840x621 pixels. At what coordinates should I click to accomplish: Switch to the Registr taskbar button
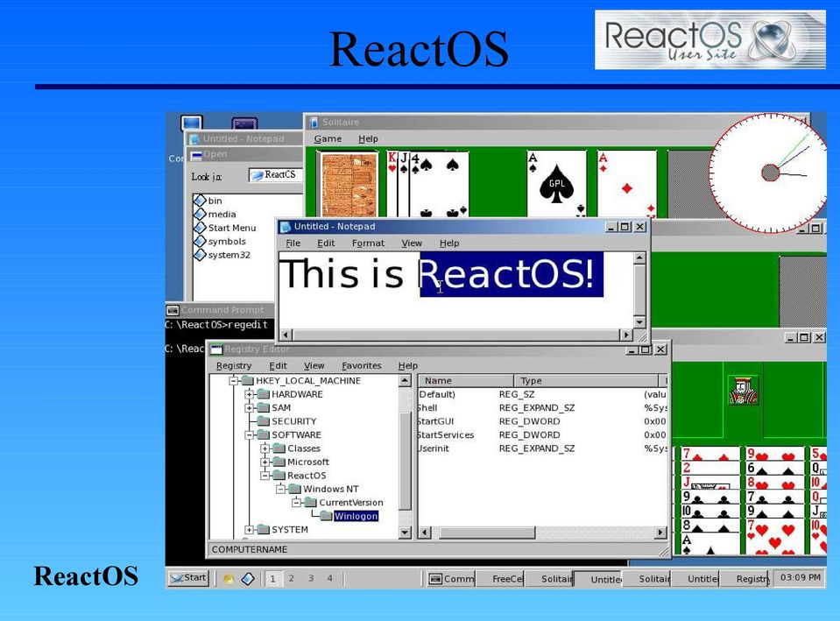pos(745,579)
